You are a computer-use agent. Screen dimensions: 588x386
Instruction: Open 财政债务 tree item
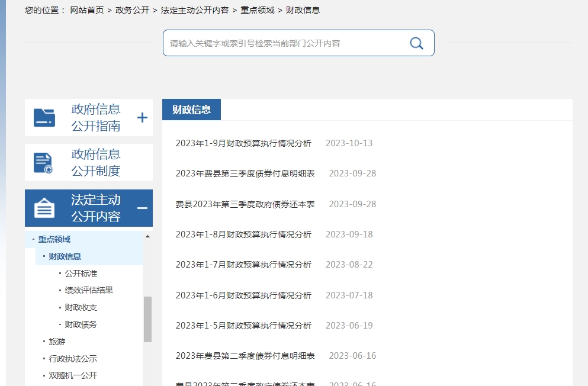(81, 324)
